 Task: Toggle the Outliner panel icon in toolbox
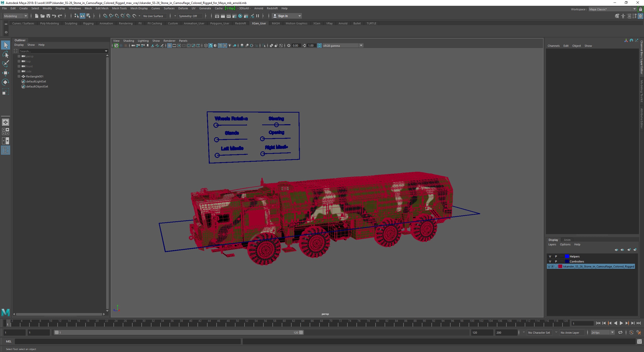coord(6,150)
